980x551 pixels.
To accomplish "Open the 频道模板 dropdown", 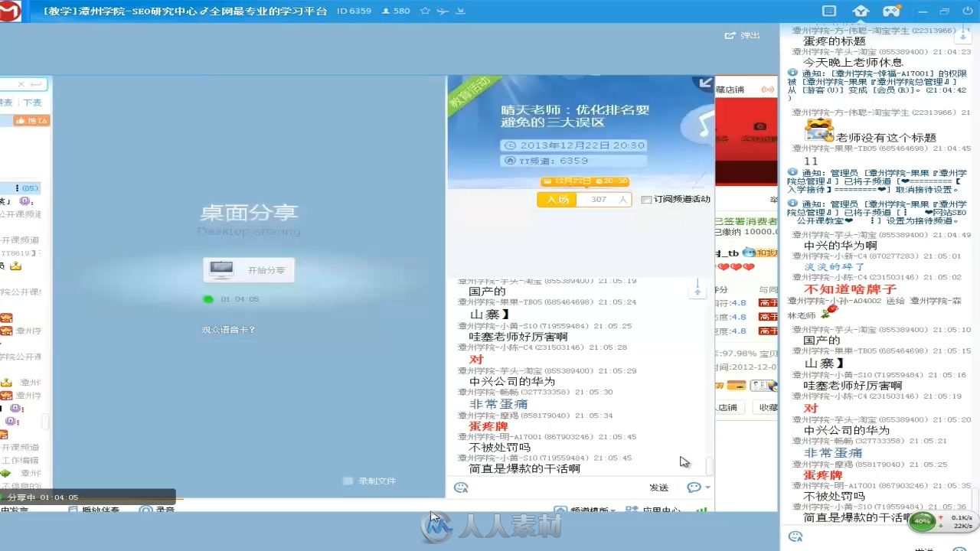I will point(585,510).
